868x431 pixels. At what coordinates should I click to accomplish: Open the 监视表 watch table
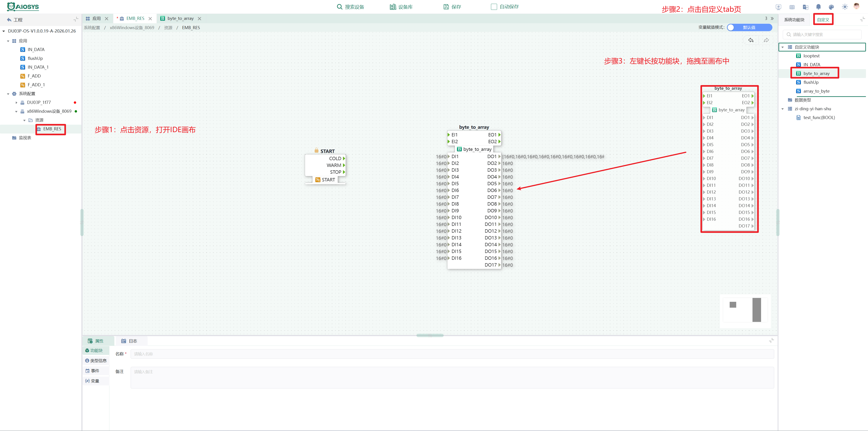[25, 138]
